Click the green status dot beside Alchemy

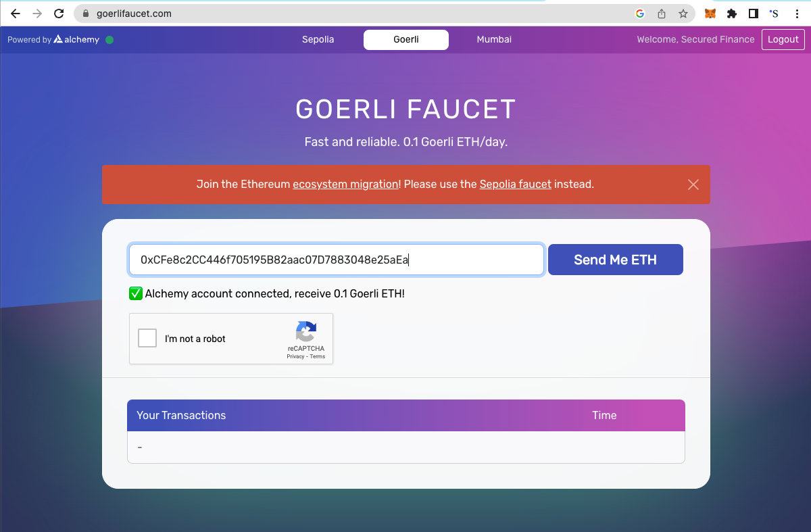pyautogui.click(x=109, y=40)
